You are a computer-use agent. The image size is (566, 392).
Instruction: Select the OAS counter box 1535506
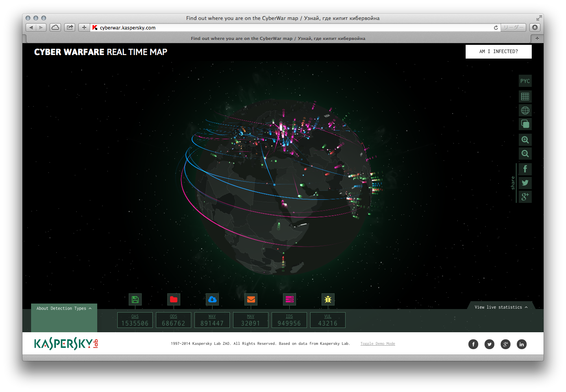coord(135,320)
